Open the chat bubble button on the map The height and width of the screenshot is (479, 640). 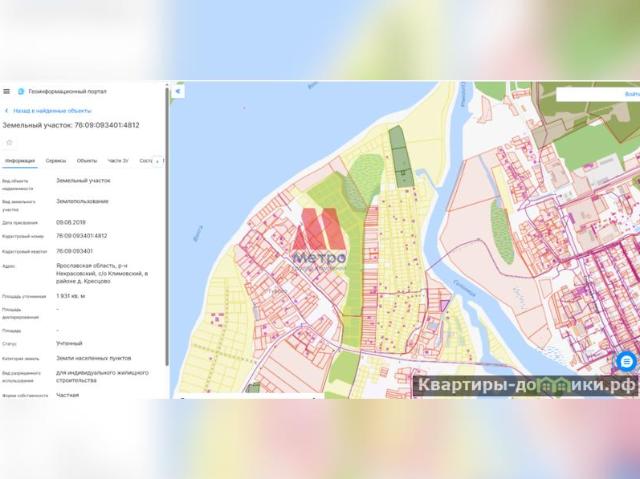pos(627,361)
